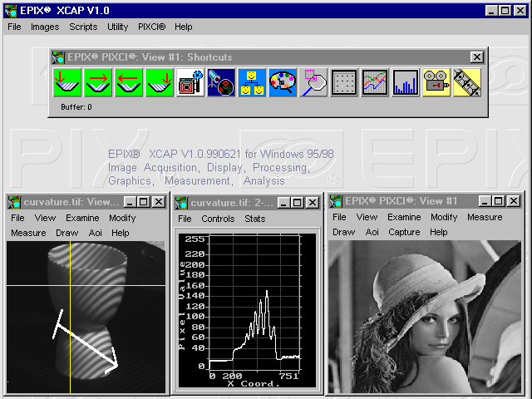Open Draw menu in curvature.tif View window

click(66, 233)
